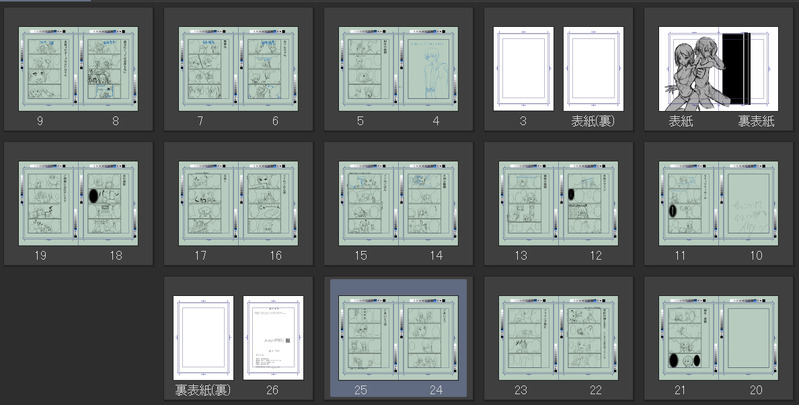Select page 11 thumbnail
799x405 pixels.
pyautogui.click(x=688, y=203)
